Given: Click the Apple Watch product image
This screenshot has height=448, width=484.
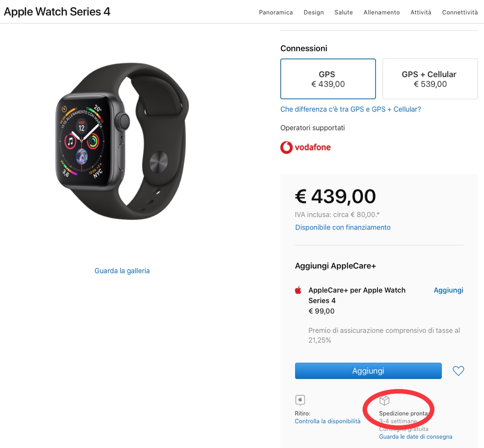Looking at the screenshot, I should click(x=122, y=141).
